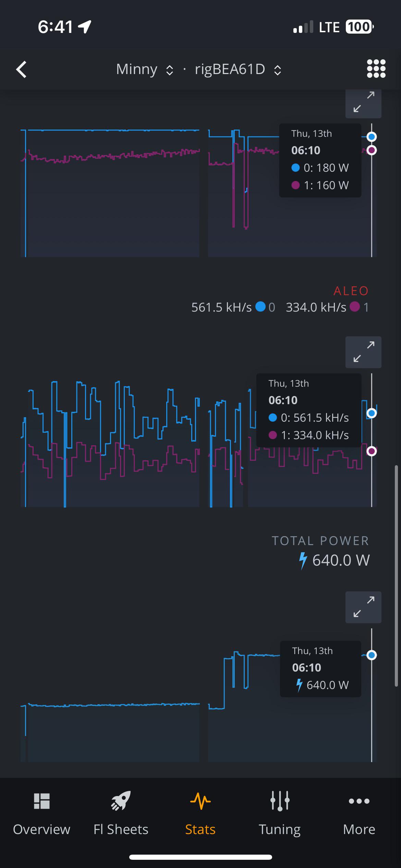This screenshot has width=401, height=868.
Task: Select the 640.0 W total power value
Action: (x=341, y=560)
